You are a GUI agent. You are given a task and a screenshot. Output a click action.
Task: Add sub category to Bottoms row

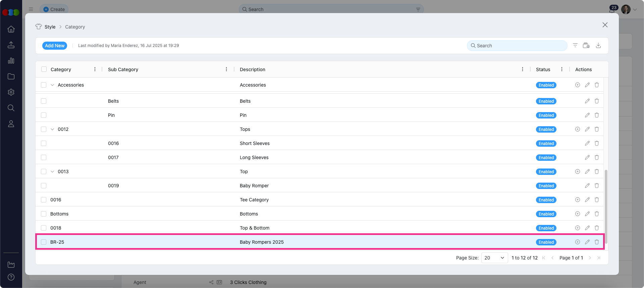click(x=577, y=214)
